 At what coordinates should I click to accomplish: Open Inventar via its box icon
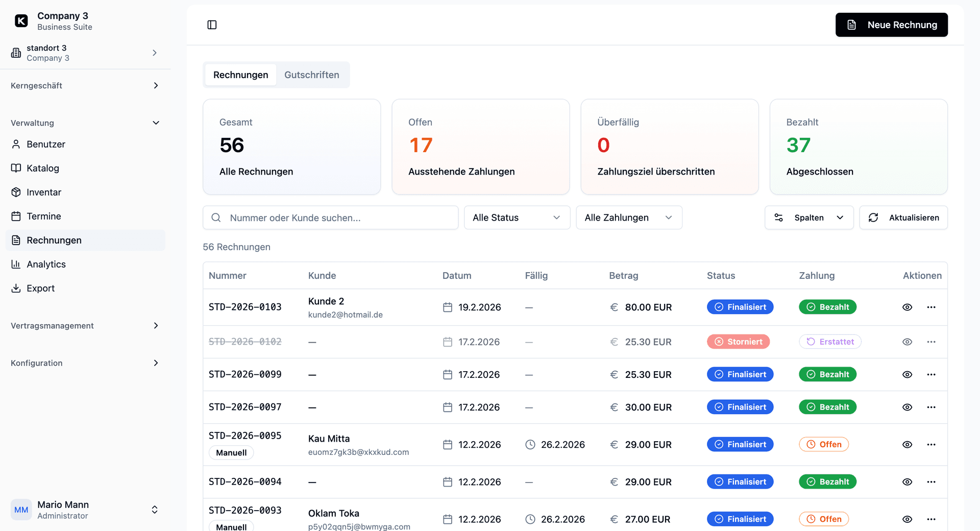[16, 192]
